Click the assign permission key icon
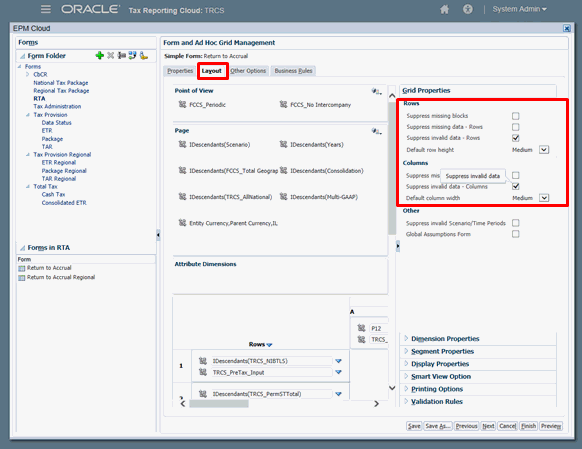 point(144,56)
